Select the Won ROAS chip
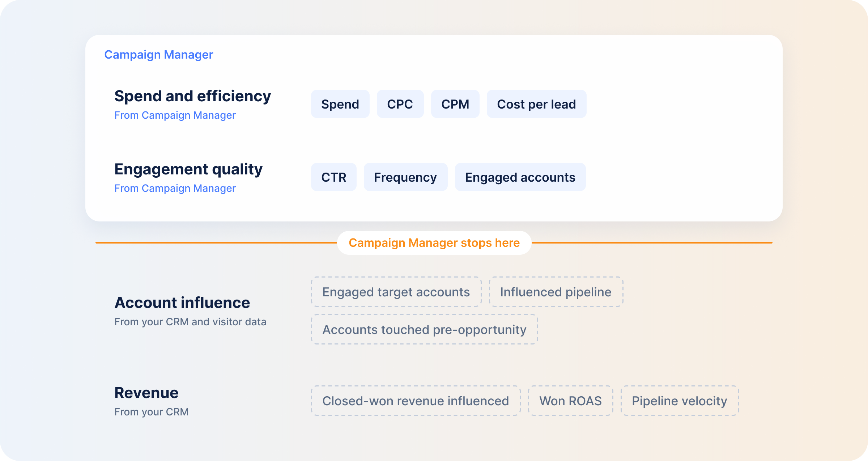This screenshot has width=868, height=461. pos(570,401)
